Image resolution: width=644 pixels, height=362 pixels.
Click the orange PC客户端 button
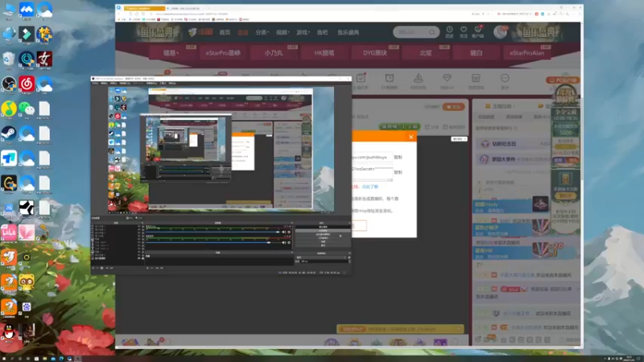[x=562, y=80]
